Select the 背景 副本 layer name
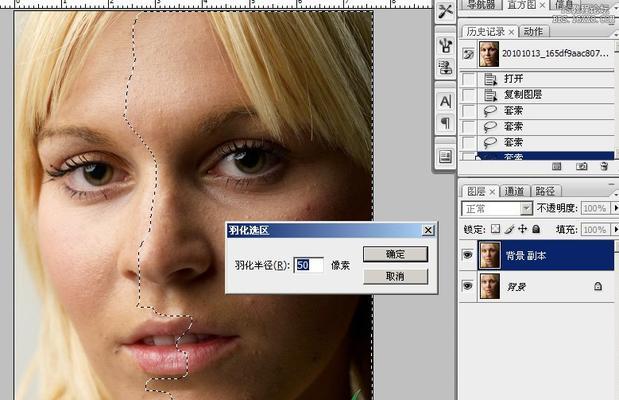The image size is (619, 400). coord(526,256)
